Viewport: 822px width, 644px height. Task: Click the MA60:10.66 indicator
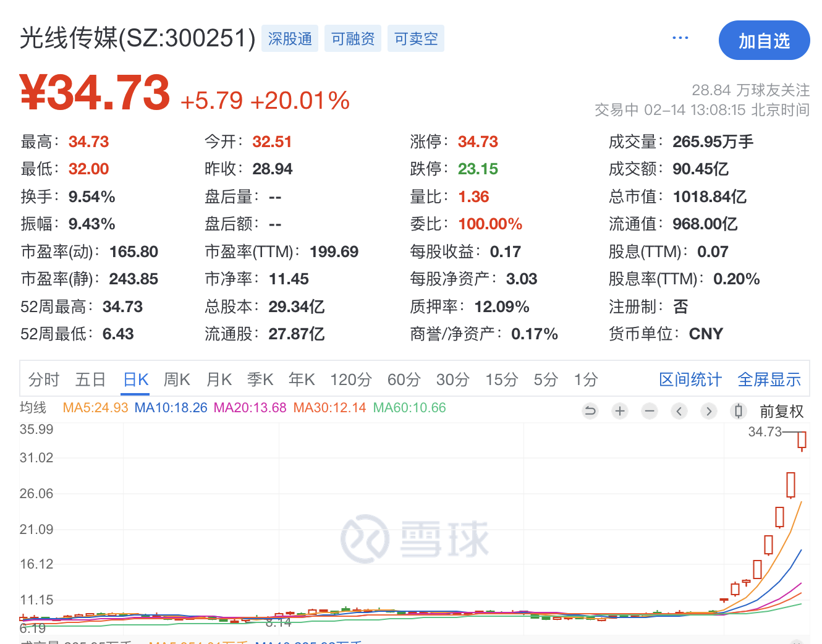pos(409,408)
